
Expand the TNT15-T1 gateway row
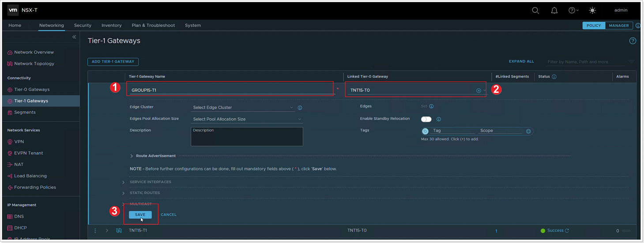click(107, 231)
